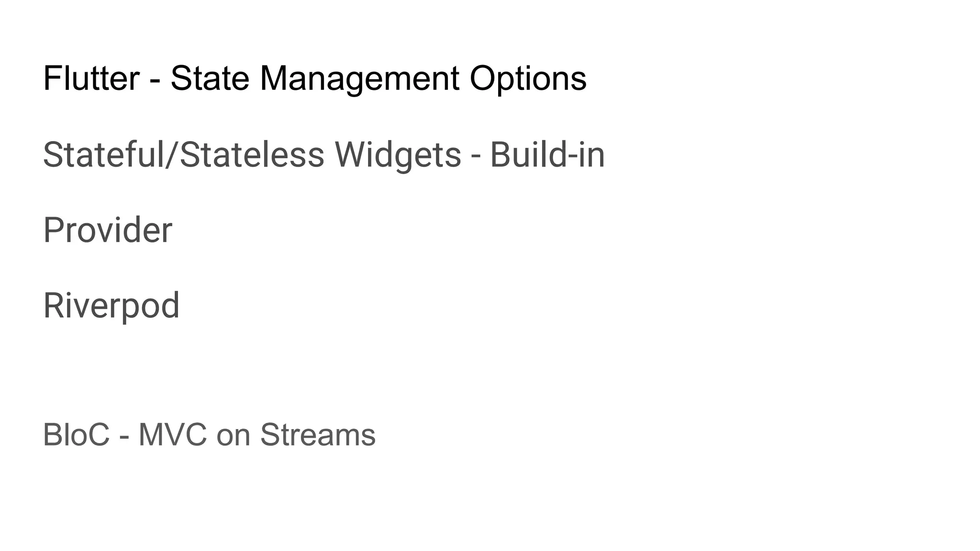980x551 pixels.
Task: Click the word on before Streams
Action: (x=234, y=438)
